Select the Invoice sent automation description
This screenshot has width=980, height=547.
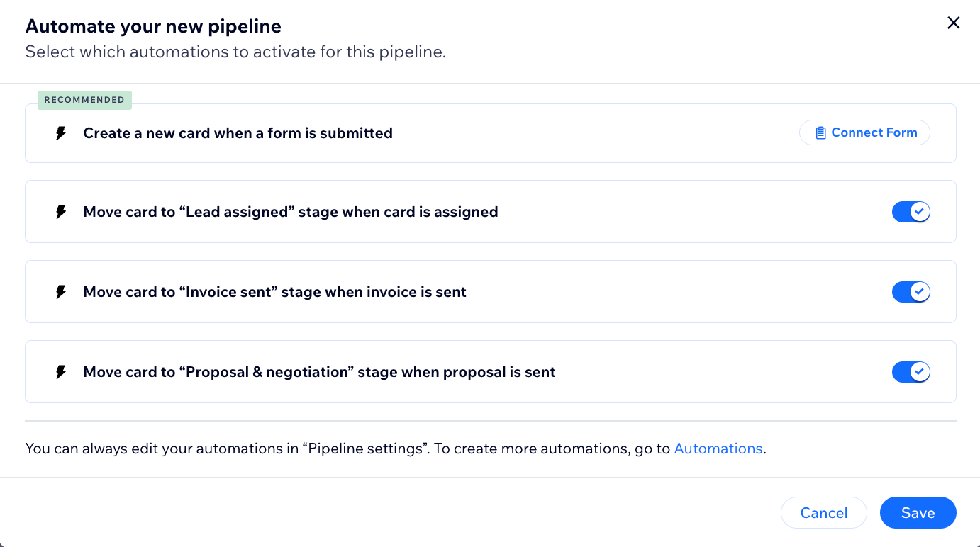274,292
